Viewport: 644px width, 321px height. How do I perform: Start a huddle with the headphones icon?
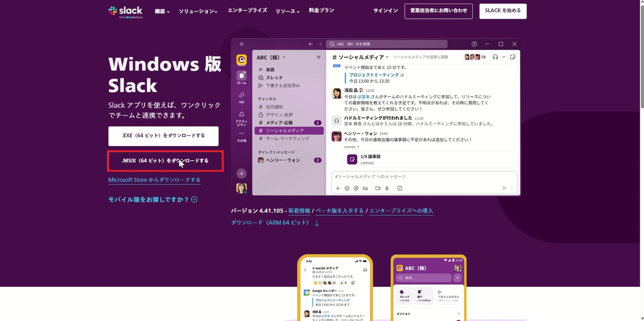pyautogui.click(x=495, y=57)
